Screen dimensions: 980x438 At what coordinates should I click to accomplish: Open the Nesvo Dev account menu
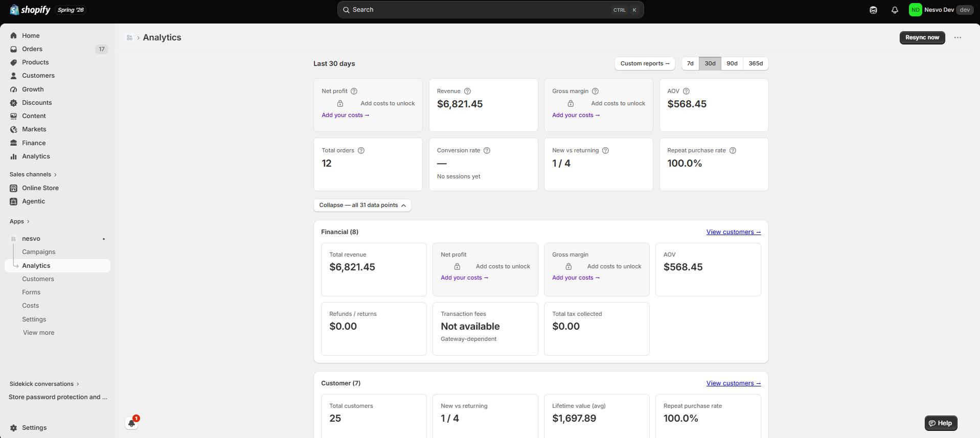coord(941,10)
